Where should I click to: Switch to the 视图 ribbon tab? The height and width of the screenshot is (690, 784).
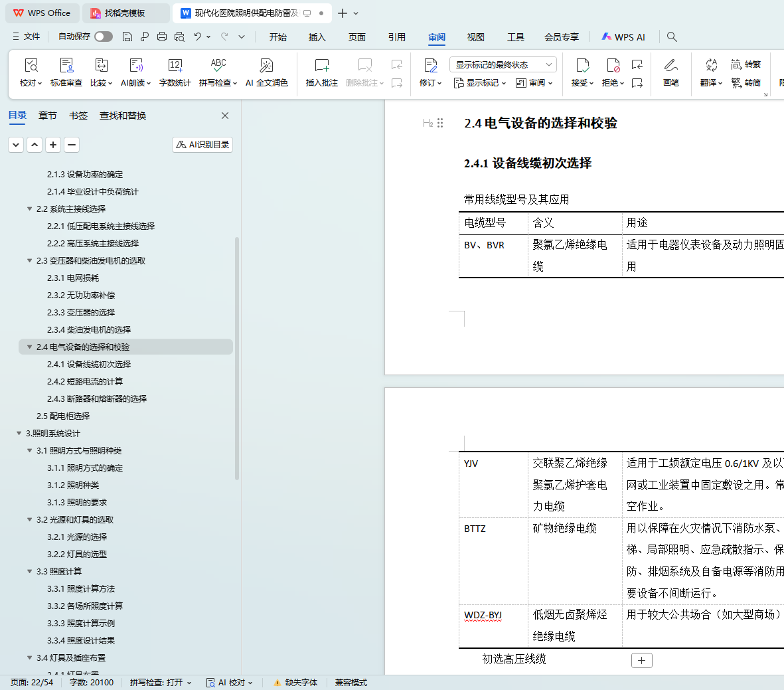475,37
